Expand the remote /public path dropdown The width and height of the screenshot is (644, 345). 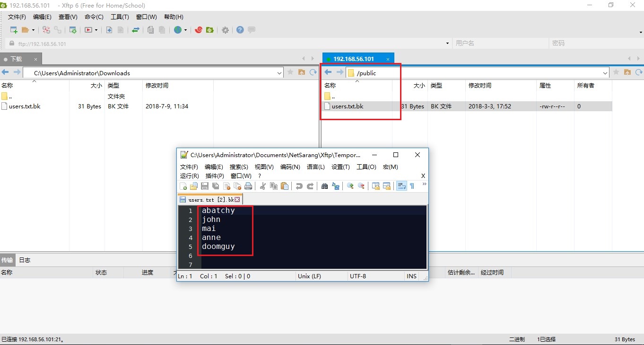(605, 73)
